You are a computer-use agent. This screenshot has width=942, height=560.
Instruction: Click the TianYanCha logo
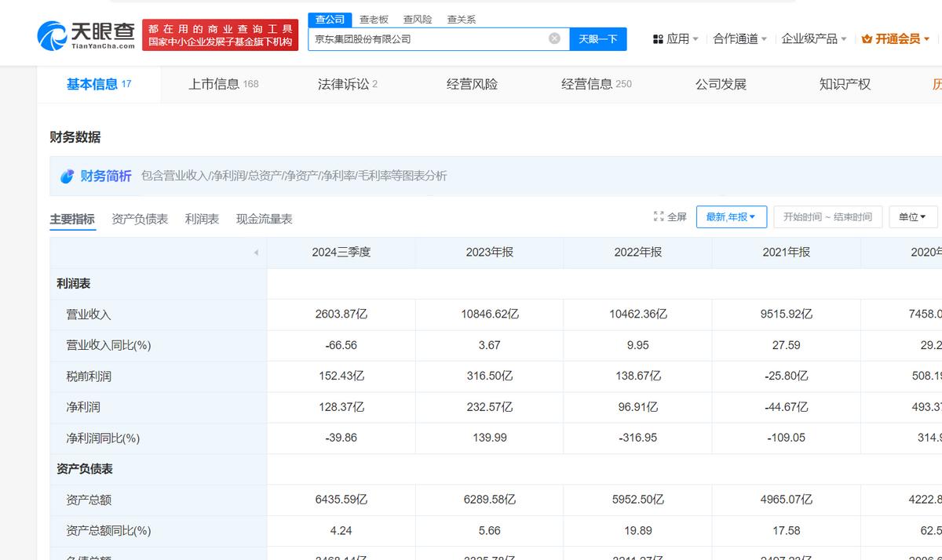point(86,35)
